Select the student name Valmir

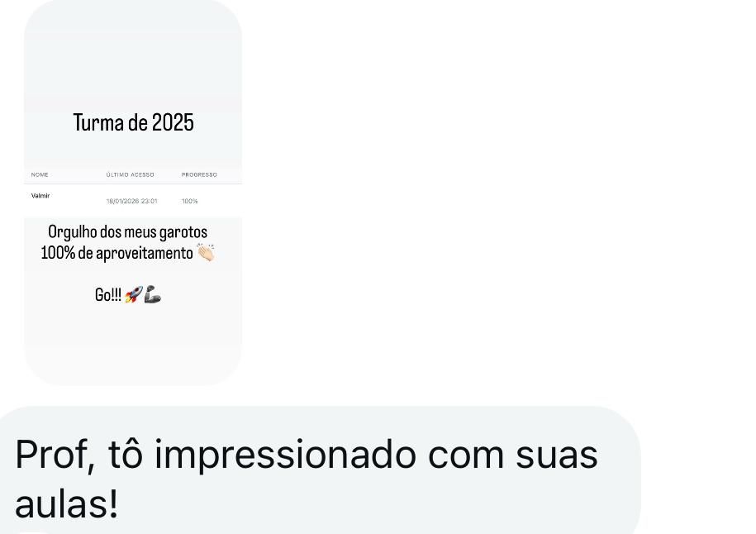(x=40, y=195)
